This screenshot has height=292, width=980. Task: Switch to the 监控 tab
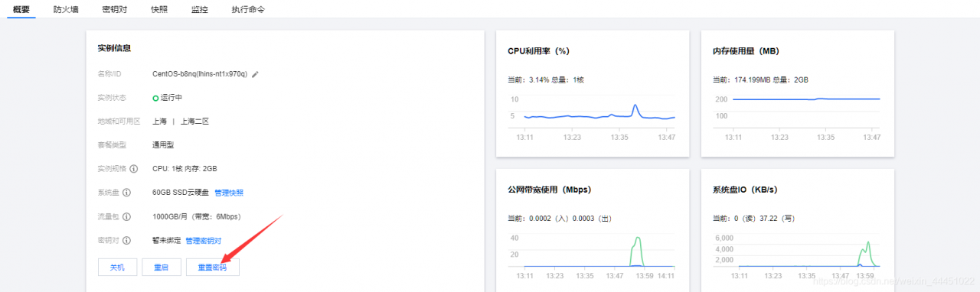pos(199,10)
